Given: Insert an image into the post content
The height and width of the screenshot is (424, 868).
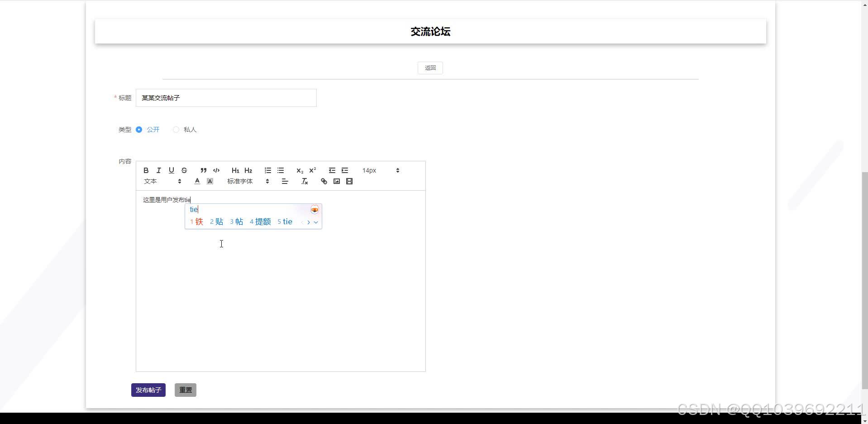Looking at the screenshot, I should (336, 181).
